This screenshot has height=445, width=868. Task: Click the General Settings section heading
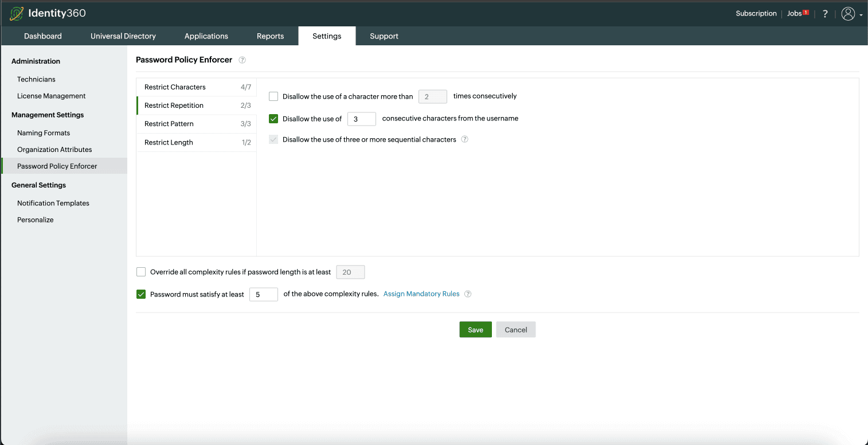(39, 185)
